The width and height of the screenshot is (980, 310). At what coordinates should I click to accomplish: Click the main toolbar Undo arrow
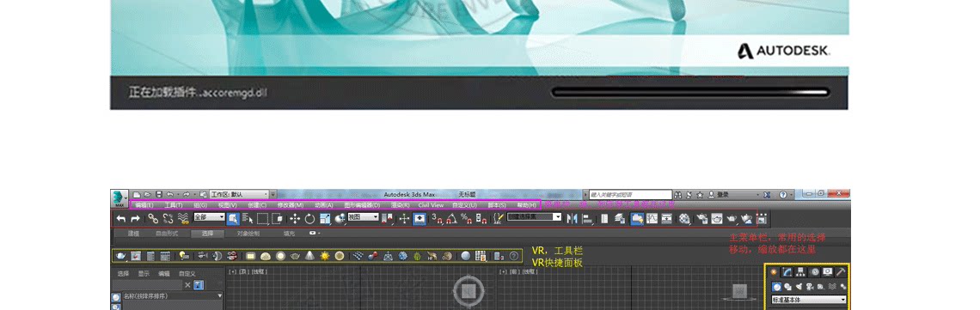120,218
